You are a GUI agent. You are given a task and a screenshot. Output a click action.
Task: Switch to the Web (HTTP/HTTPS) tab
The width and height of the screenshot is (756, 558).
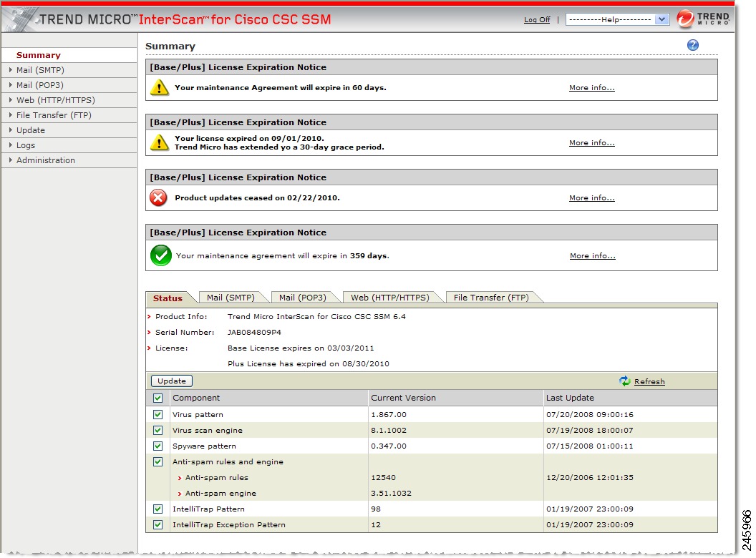click(390, 298)
